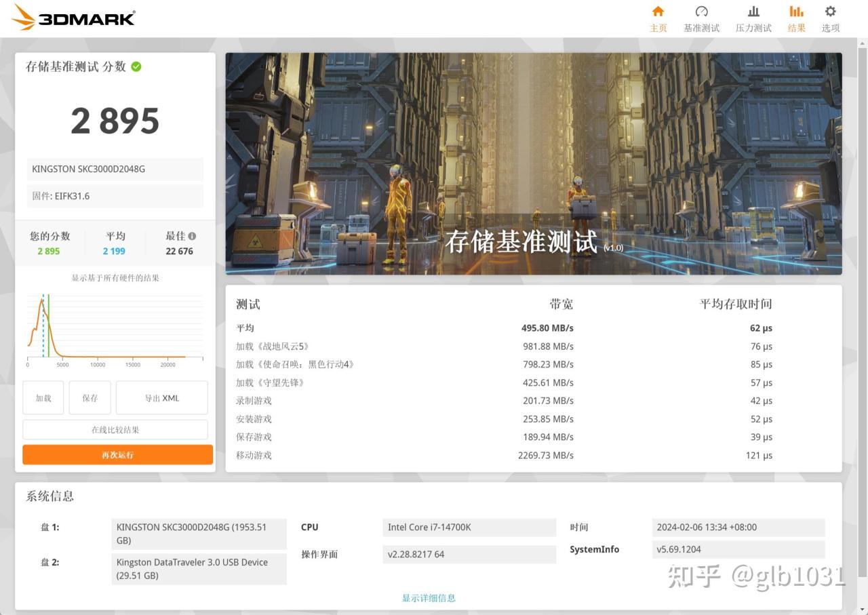Select the 主页 tab label

658,28
